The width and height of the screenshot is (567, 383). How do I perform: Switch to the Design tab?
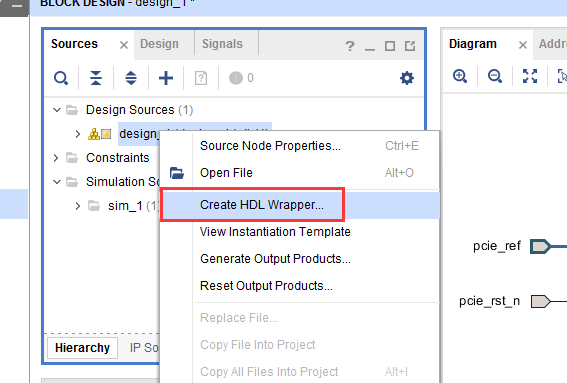pyautogui.click(x=159, y=44)
